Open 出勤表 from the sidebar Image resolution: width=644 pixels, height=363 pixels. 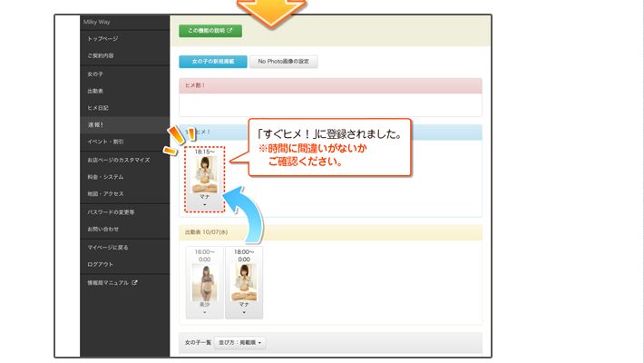click(x=95, y=91)
